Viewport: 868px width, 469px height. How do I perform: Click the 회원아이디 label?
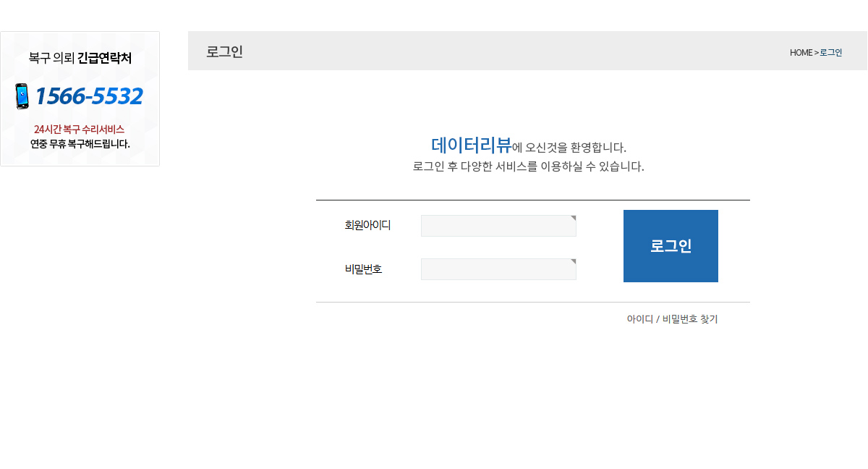[367, 225]
